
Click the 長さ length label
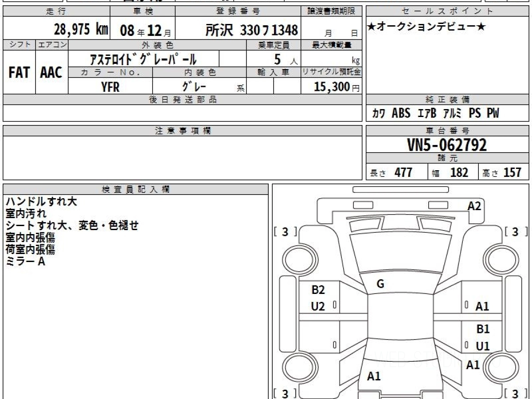[x=378, y=174]
